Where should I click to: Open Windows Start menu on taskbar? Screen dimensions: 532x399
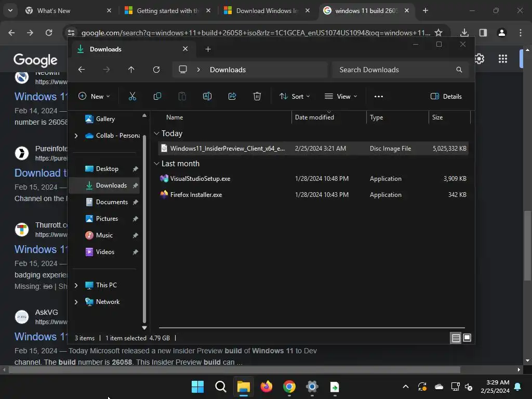[197, 387]
